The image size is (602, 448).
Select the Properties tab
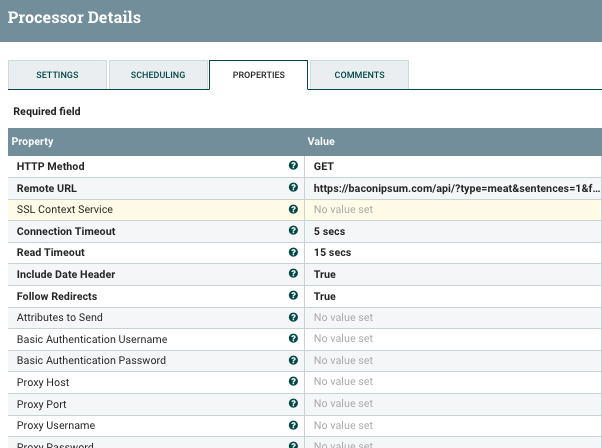[x=258, y=75]
